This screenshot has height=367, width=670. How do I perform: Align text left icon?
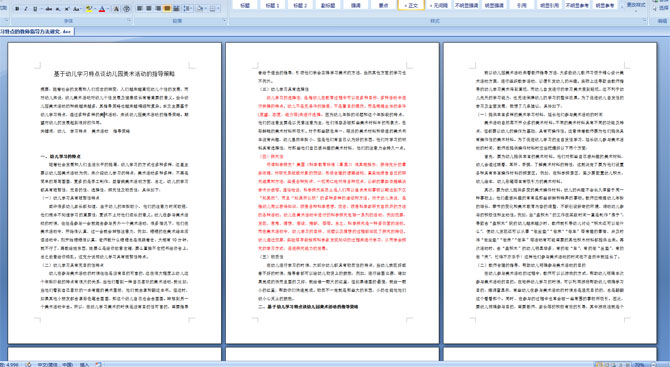pos(139,9)
